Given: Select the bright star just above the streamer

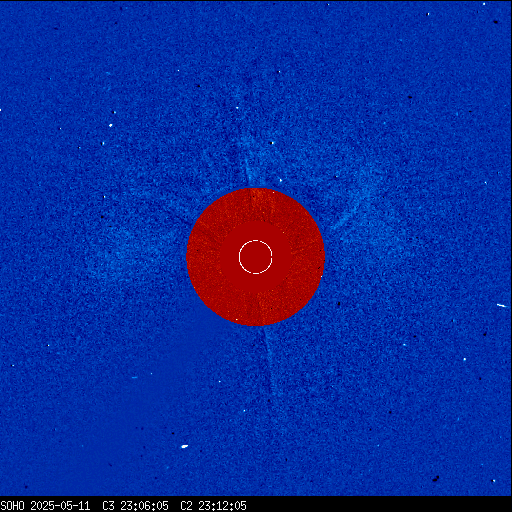Looking at the screenshot, I should [272, 143].
